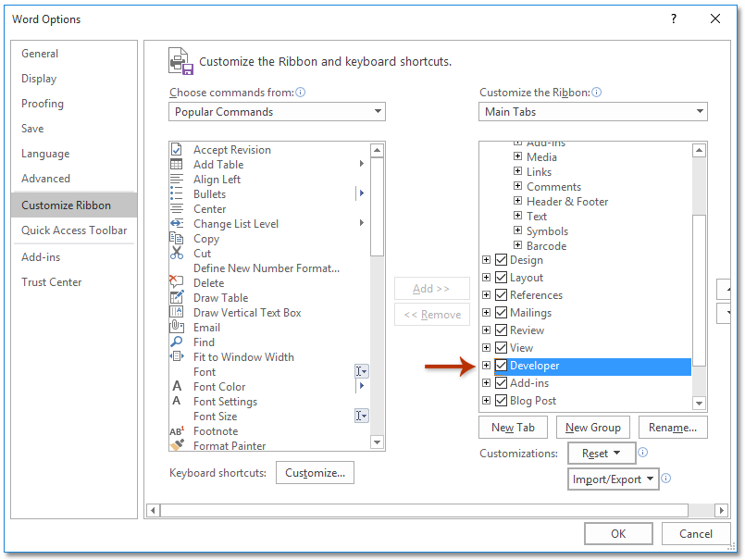Image resolution: width=745 pixels, height=560 pixels.
Task: Open the Trust Center settings page
Action: click(x=52, y=281)
